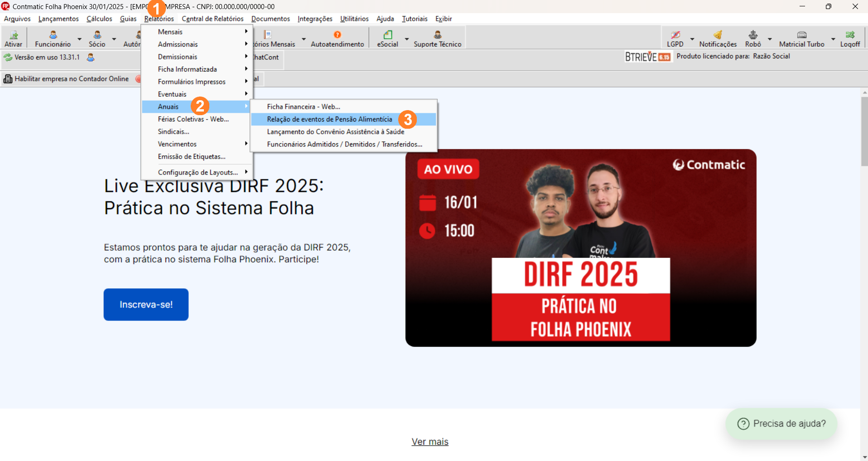Screen dimensions: 868x461
Task: Open the Lançamentos menu
Action: coord(58,19)
